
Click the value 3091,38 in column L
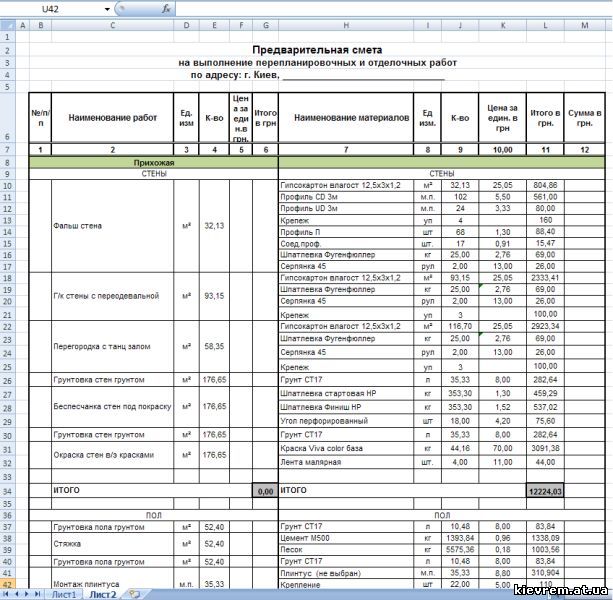click(545, 448)
